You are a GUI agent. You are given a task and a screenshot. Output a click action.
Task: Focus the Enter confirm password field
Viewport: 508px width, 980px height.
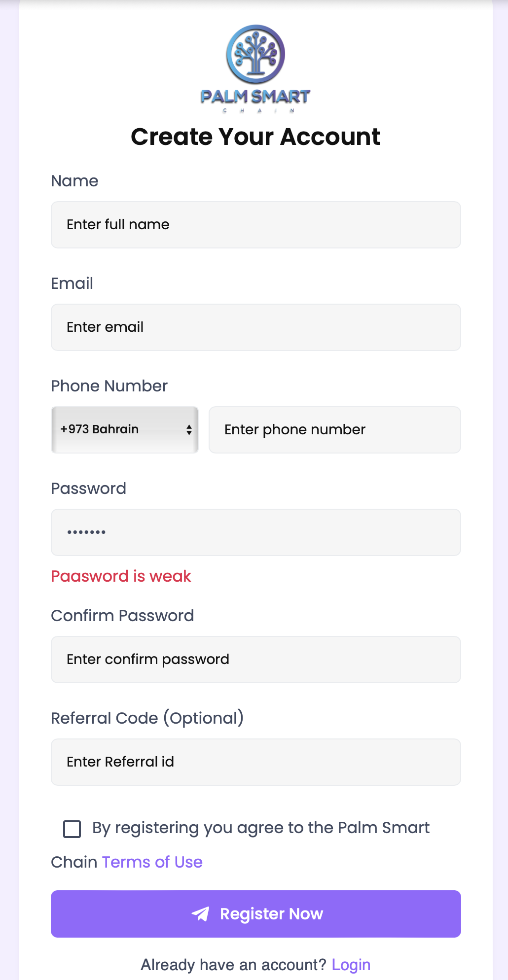click(x=255, y=660)
